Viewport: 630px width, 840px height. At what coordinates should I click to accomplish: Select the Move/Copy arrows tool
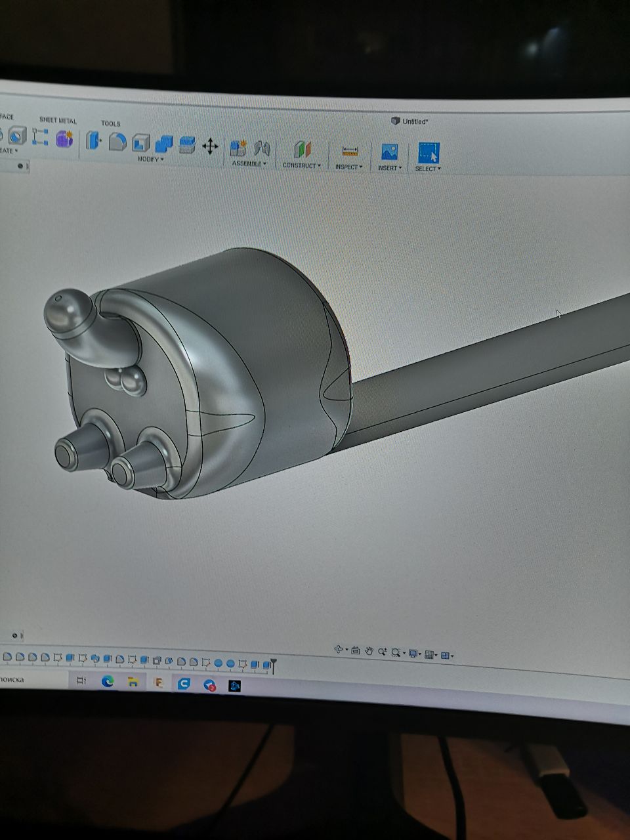[x=210, y=146]
